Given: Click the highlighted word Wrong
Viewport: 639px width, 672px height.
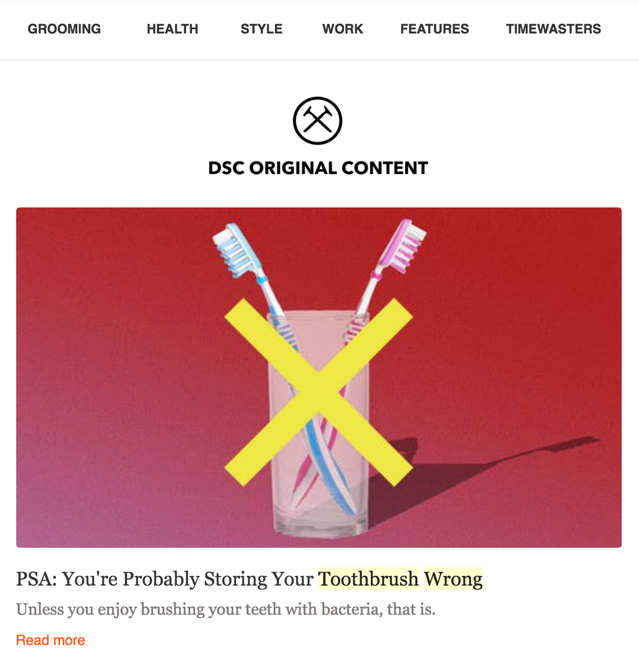Looking at the screenshot, I should (453, 579).
